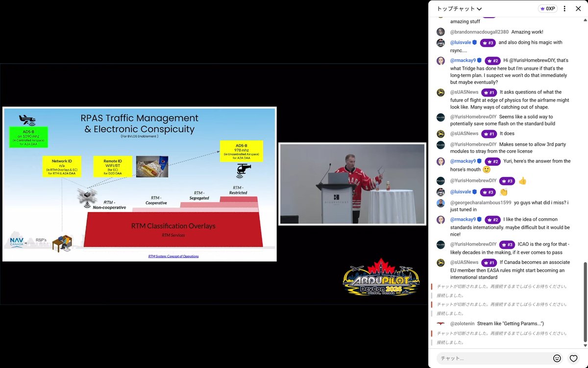Click #1 badge on 'It does' message
This screenshot has width=588, height=368.
tap(489, 133)
